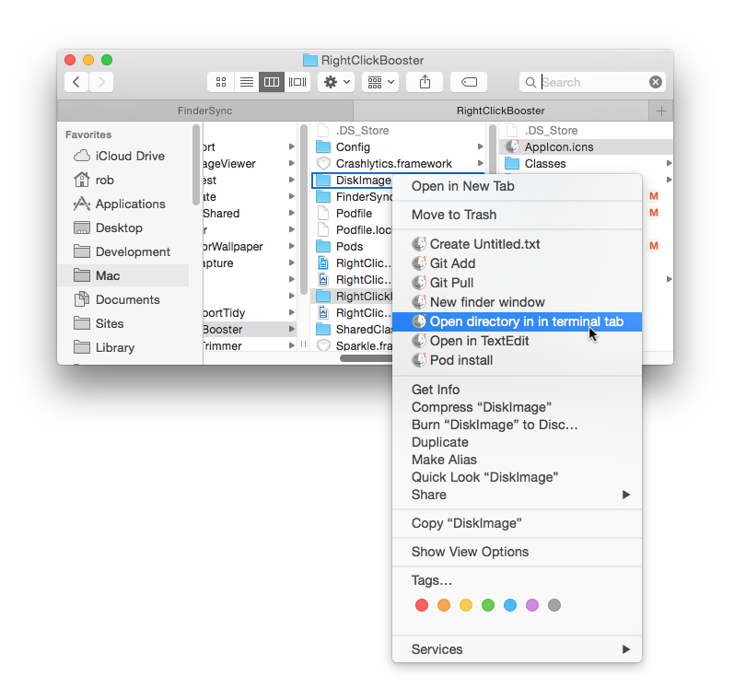Select Crashlytics.framework item
Image resolution: width=734 pixels, height=700 pixels.
398,163
